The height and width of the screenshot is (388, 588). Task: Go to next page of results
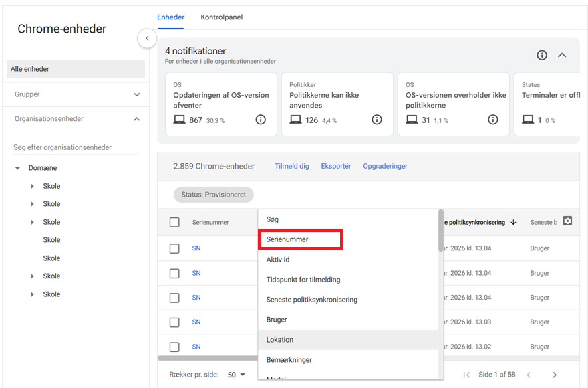[555, 375]
